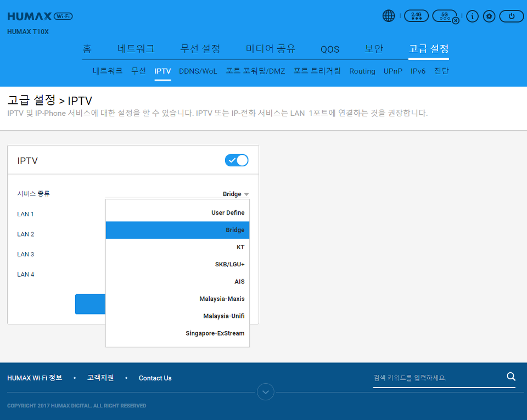The image size is (527, 420).
Task: Open the 진단 sub-tab
Action: [441, 71]
